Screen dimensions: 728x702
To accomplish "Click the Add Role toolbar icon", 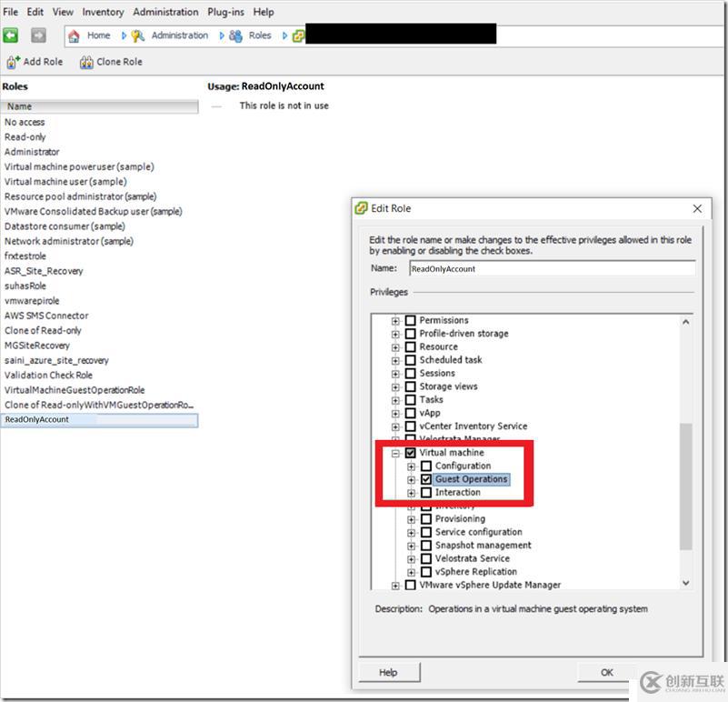I will point(13,62).
